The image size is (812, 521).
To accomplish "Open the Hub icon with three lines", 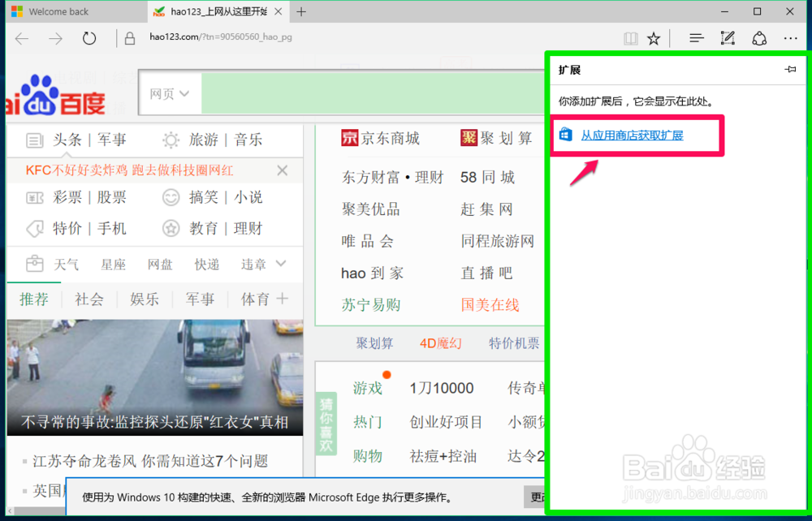I will tap(697, 38).
